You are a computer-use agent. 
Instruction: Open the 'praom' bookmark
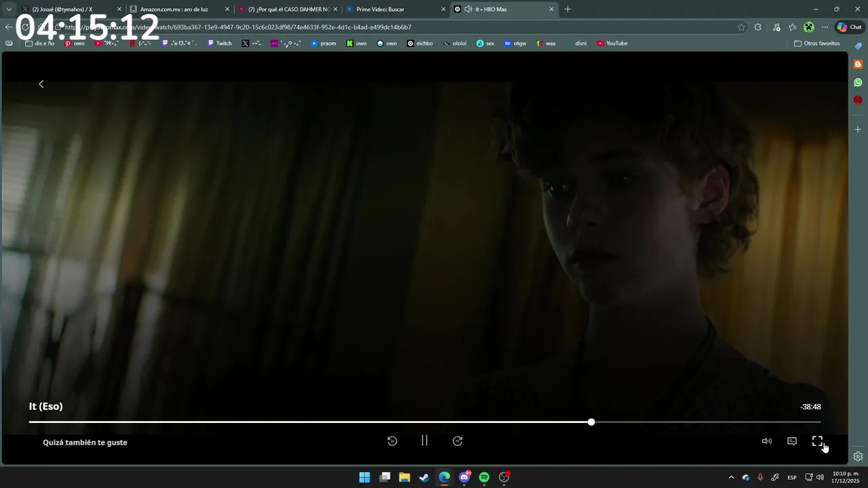pos(323,43)
